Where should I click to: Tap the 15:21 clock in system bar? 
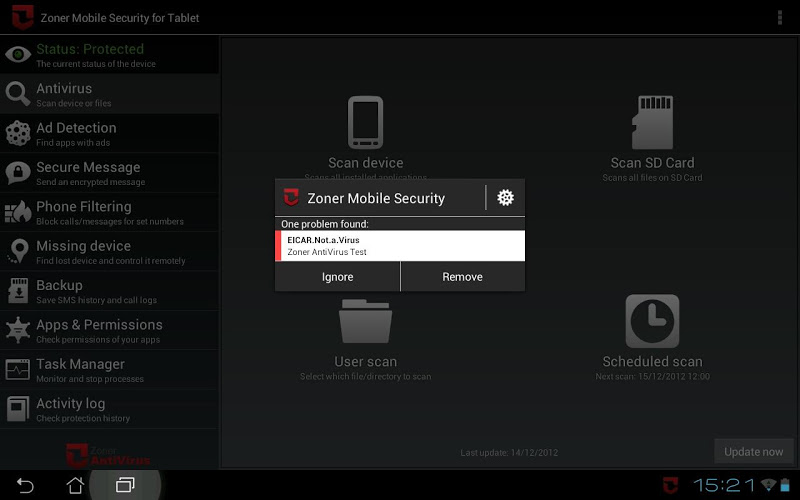(x=723, y=485)
